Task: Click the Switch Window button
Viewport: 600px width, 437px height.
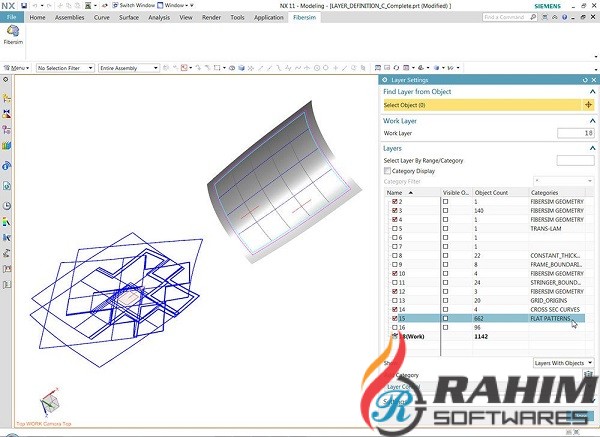Action: 133,5
